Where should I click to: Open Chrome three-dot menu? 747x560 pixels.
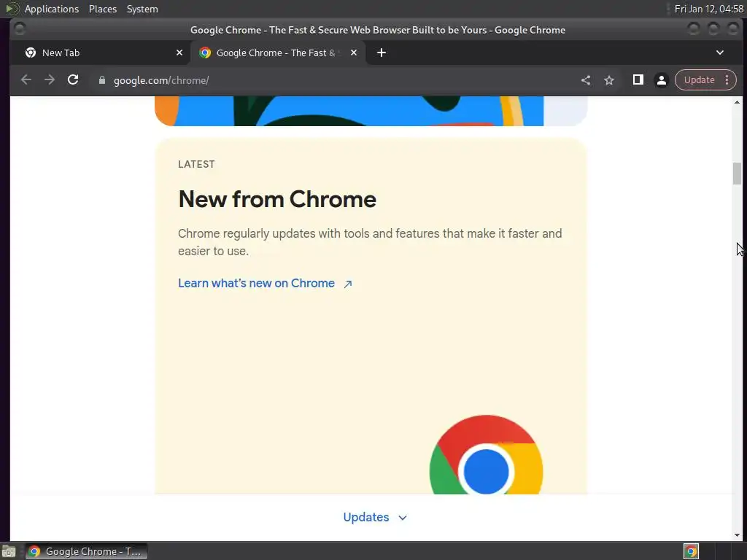(x=727, y=80)
